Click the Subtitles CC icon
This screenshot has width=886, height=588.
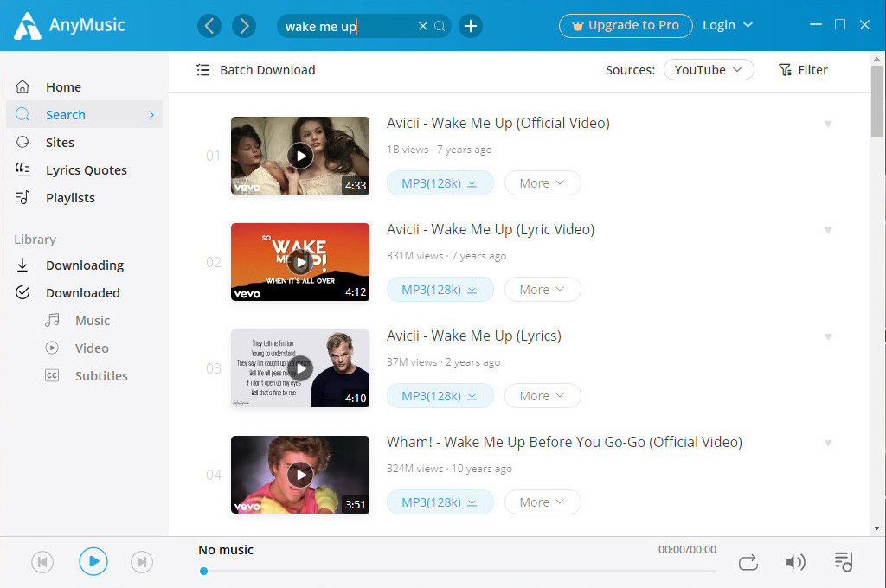click(x=52, y=375)
